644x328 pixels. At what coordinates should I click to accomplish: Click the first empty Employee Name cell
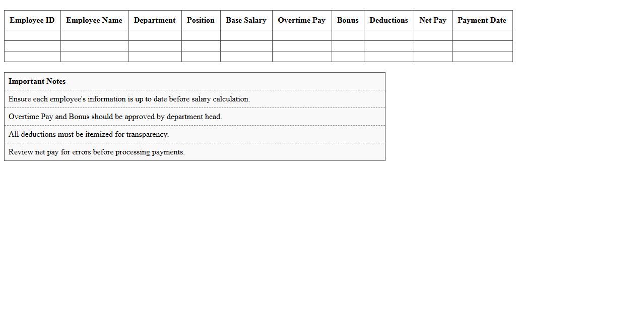click(94, 35)
